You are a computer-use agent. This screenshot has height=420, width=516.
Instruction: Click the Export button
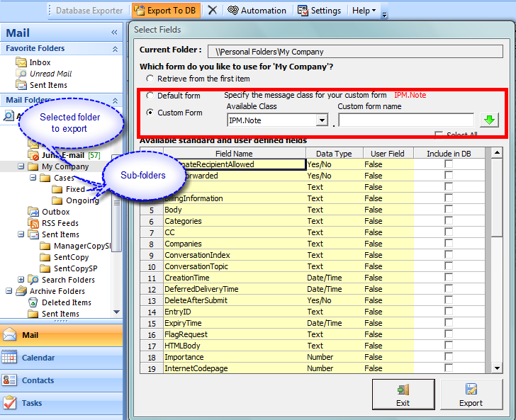click(471, 395)
